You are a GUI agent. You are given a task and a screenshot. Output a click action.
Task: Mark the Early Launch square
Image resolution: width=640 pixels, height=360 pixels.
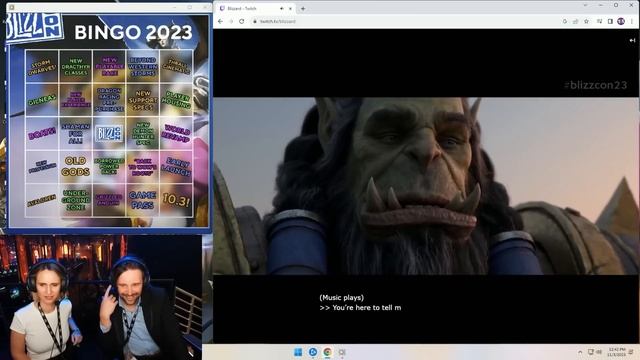point(176,167)
